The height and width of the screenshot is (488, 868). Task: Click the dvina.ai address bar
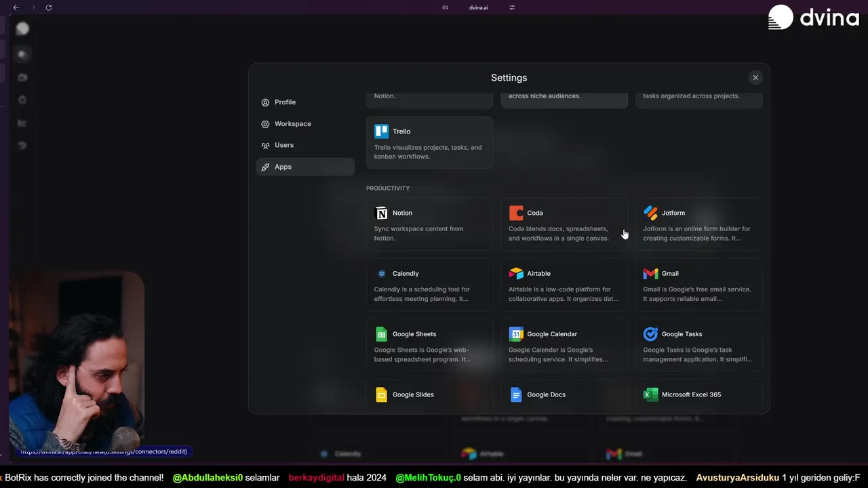[479, 7]
